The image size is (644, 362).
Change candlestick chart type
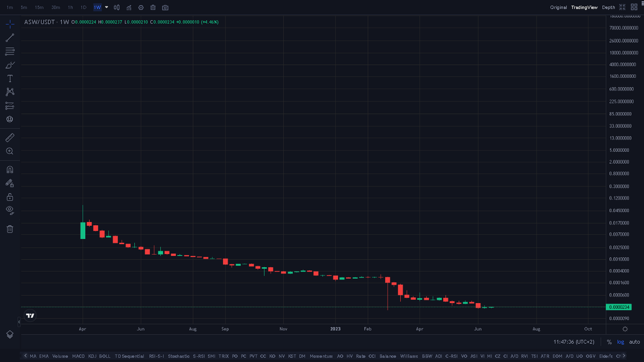click(x=116, y=8)
